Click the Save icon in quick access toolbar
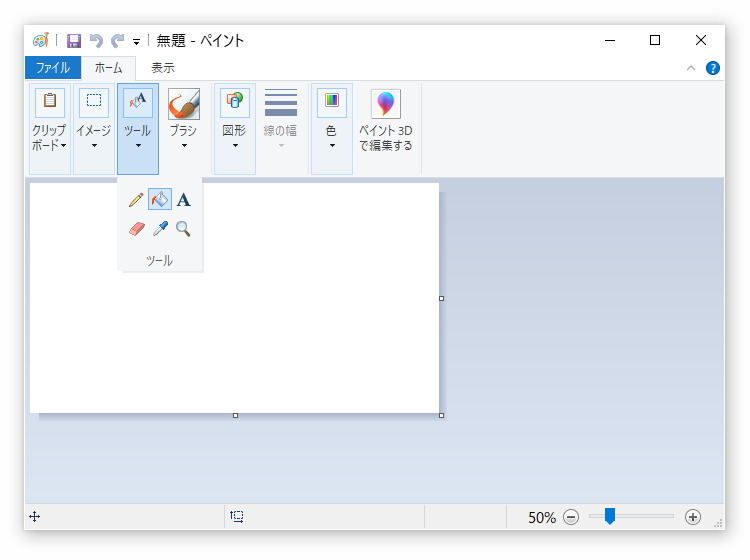 74,41
